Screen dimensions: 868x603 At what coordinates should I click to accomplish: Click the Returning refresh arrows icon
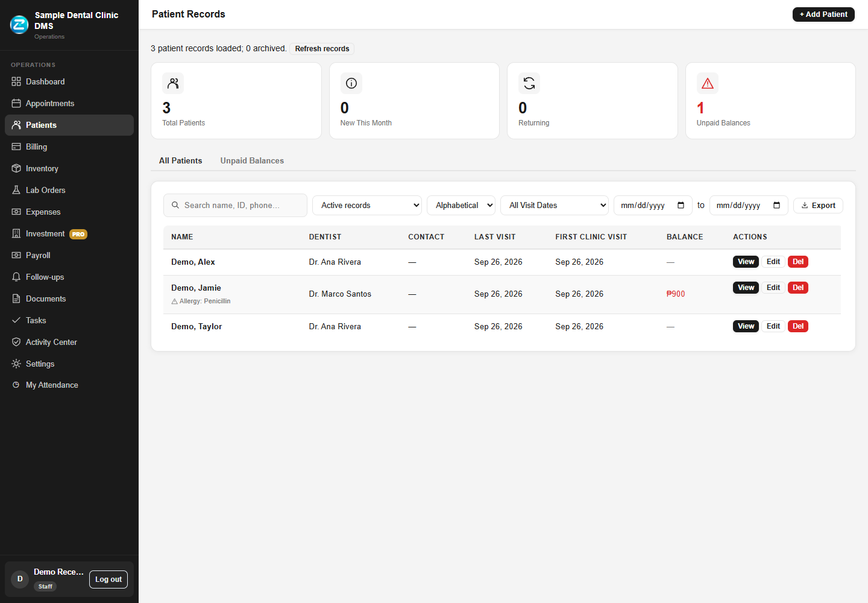529,83
